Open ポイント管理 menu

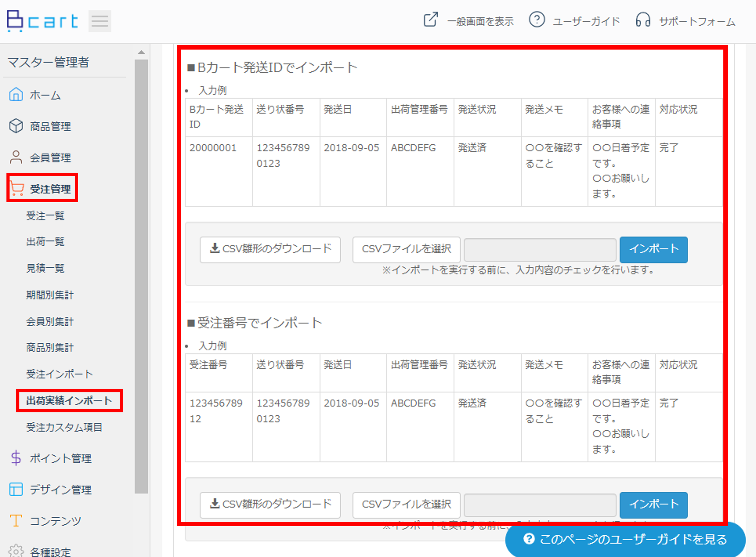coord(60,459)
